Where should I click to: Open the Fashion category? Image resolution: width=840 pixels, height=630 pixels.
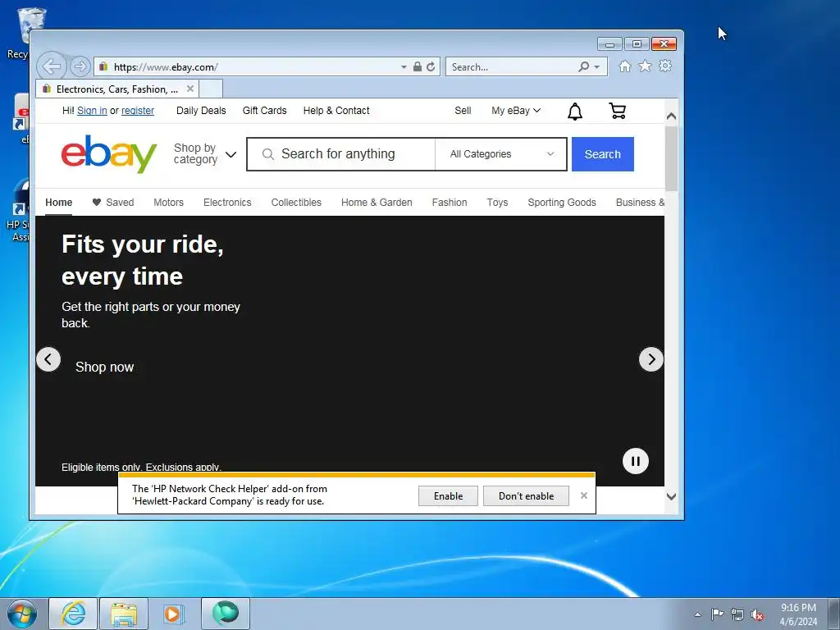(x=450, y=203)
